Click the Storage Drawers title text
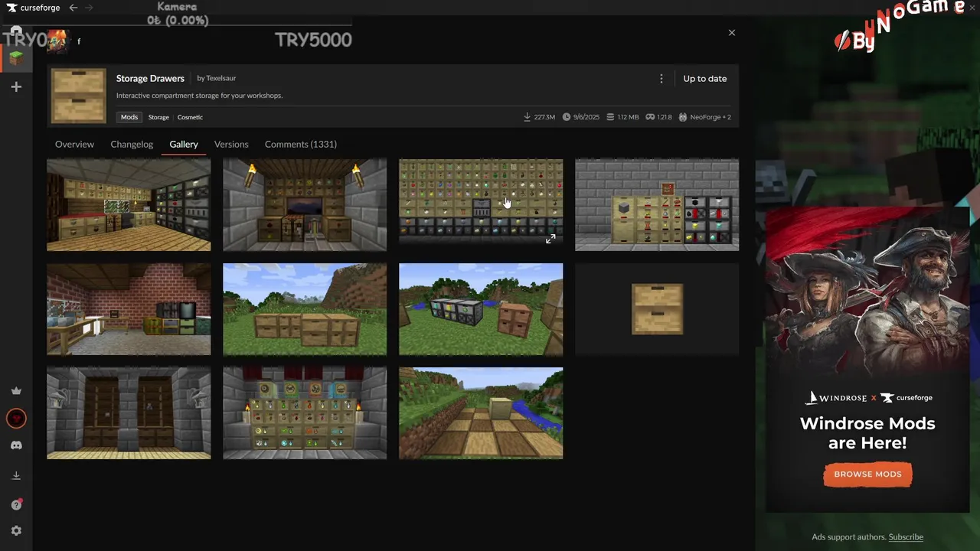The height and width of the screenshot is (551, 980). coord(150,78)
